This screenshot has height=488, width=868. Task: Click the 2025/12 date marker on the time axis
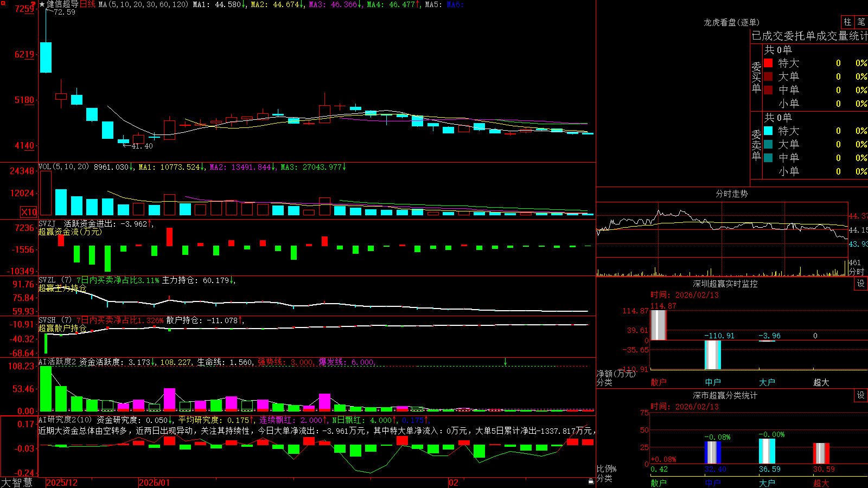pyautogui.click(x=62, y=483)
